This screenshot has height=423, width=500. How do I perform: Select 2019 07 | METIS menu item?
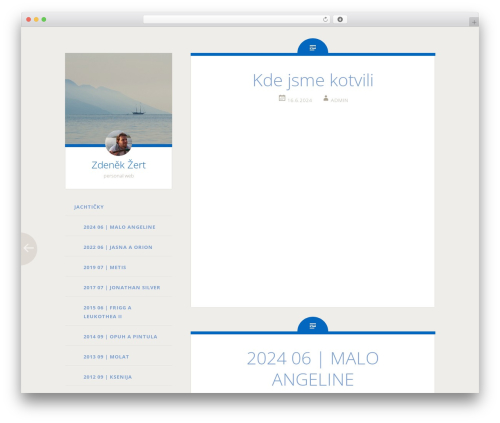(x=105, y=267)
